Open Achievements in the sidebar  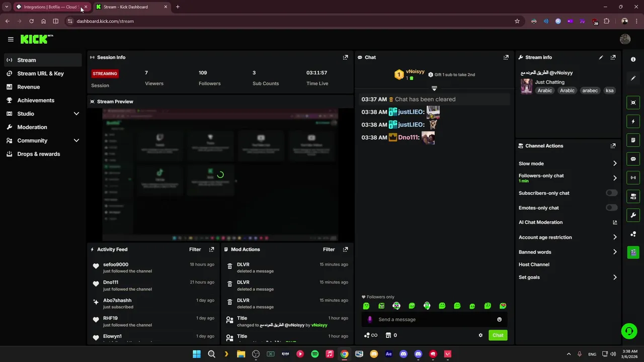43,100
